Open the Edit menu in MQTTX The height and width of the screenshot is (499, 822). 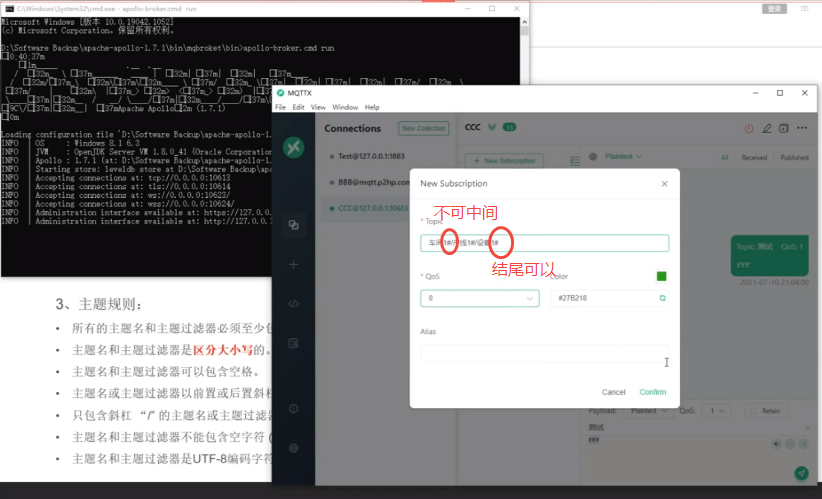pyautogui.click(x=298, y=107)
